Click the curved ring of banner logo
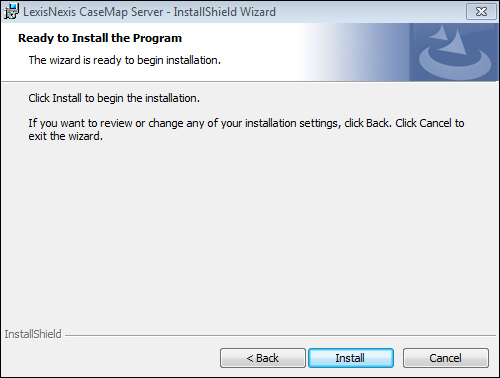Image resolution: width=500 pixels, height=378 pixels. pyautogui.click(x=455, y=65)
